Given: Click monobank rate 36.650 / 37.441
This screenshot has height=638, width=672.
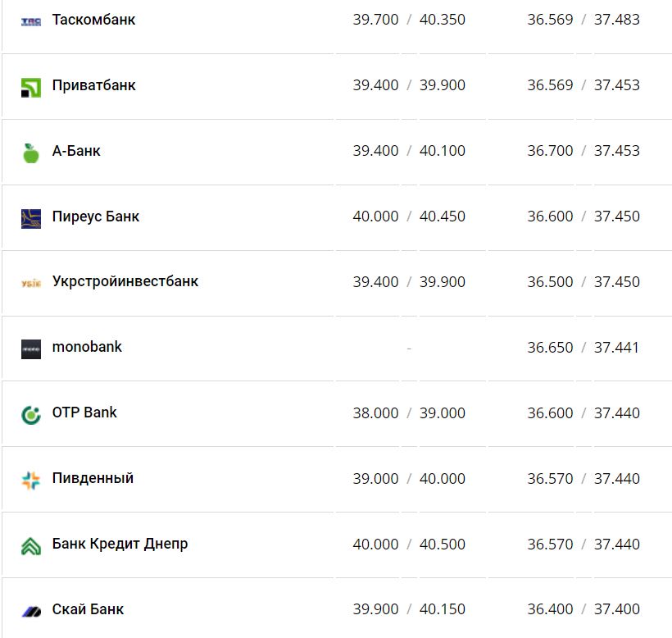Looking at the screenshot, I should tap(583, 348).
